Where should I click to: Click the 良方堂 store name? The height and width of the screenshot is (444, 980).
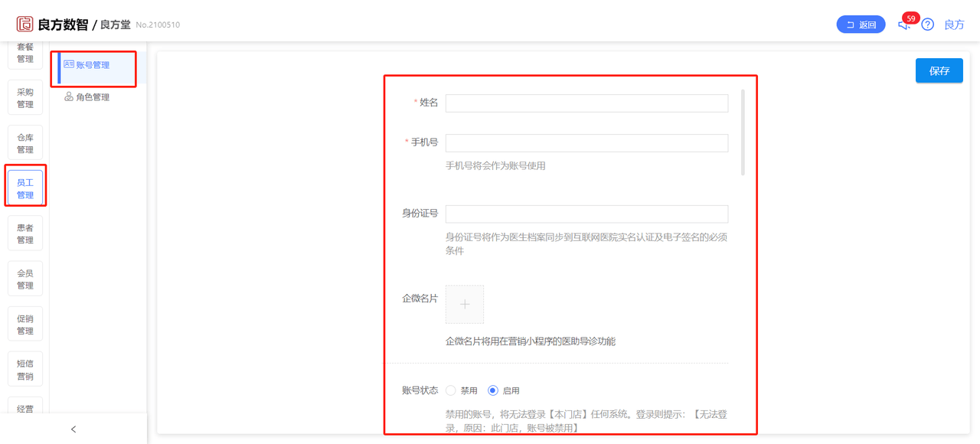click(x=116, y=24)
